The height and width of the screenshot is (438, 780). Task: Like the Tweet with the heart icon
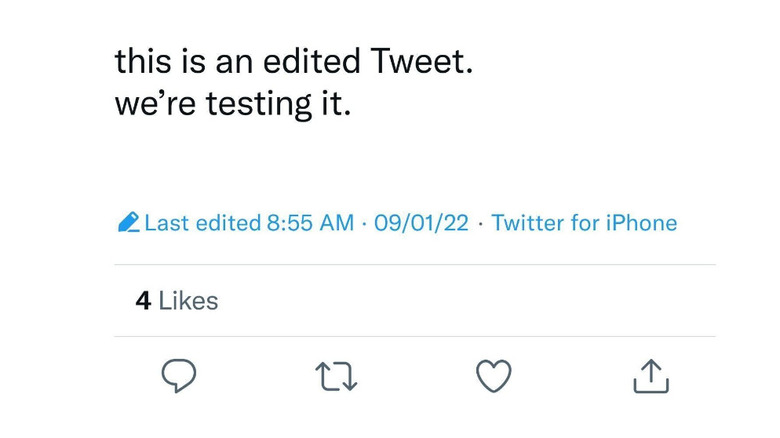click(493, 376)
